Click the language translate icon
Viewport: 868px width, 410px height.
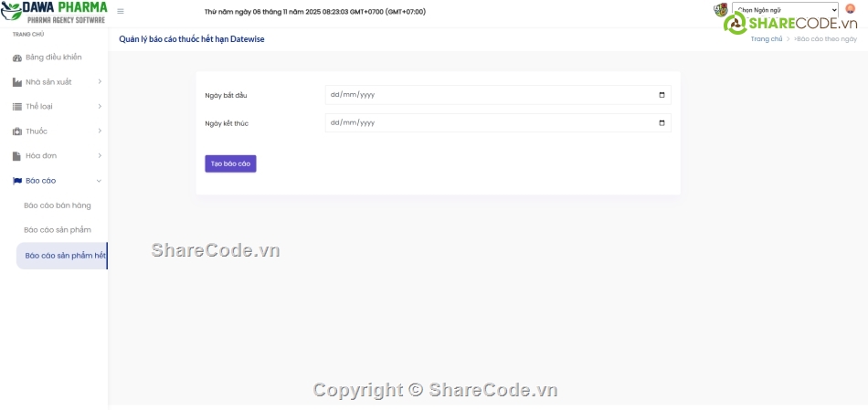point(720,10)
